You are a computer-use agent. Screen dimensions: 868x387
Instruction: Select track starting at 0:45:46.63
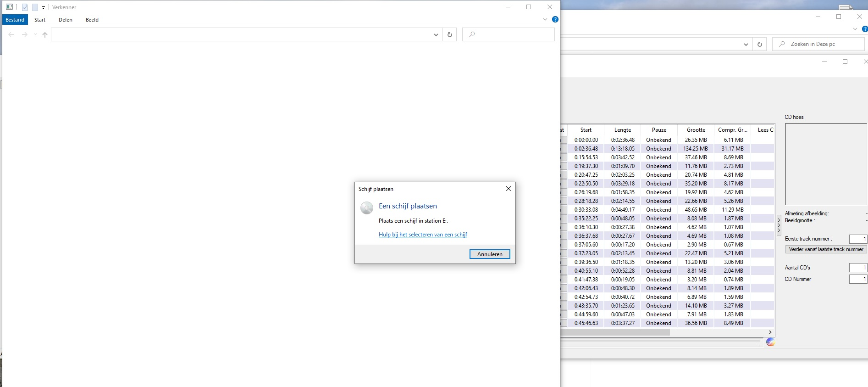click(x=586, y=323)
